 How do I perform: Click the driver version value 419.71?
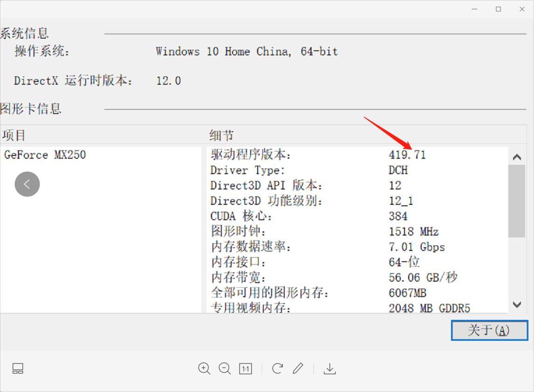(408, 155)
